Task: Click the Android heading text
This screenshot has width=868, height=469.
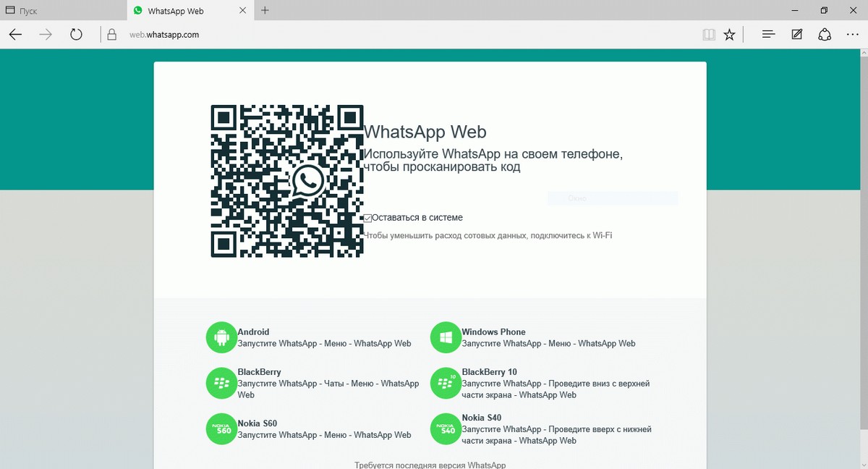Action: pos(253,332)
